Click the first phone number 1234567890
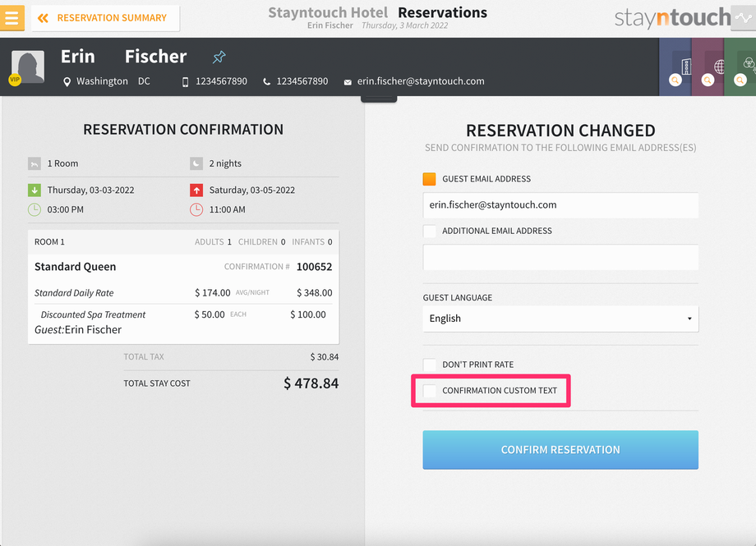Image resolution: width=756 pixels, height=546 pixels. tap(221, 81)
